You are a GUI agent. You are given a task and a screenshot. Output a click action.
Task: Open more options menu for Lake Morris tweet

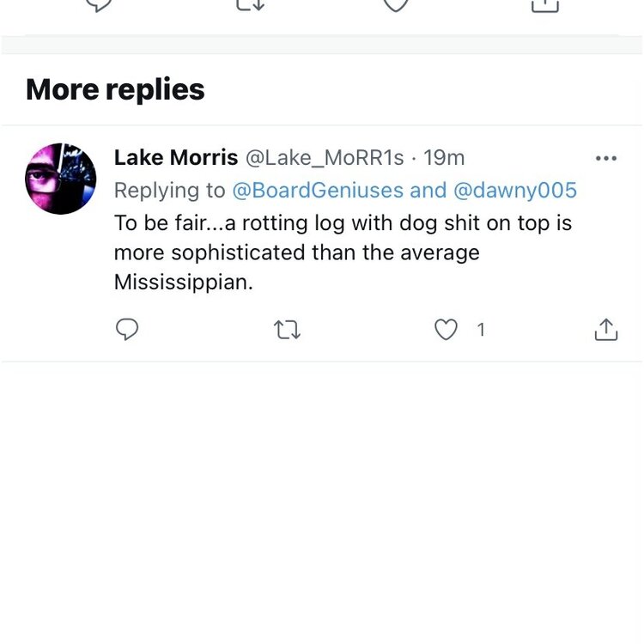coord(605,158)
